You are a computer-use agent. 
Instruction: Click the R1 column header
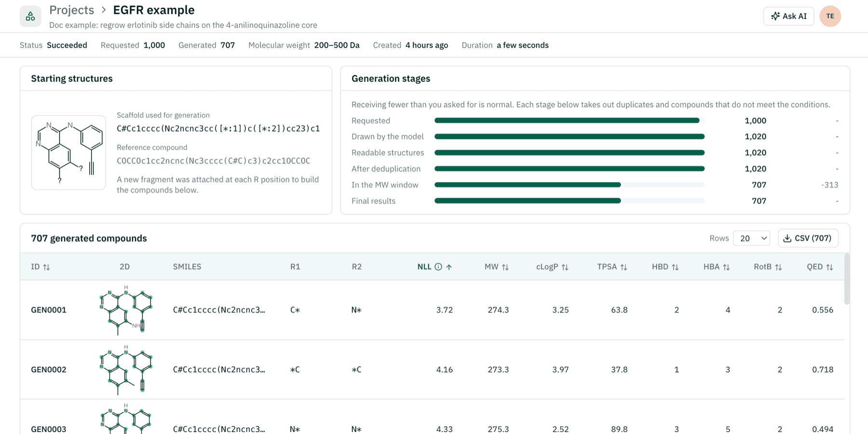(295, 267)
